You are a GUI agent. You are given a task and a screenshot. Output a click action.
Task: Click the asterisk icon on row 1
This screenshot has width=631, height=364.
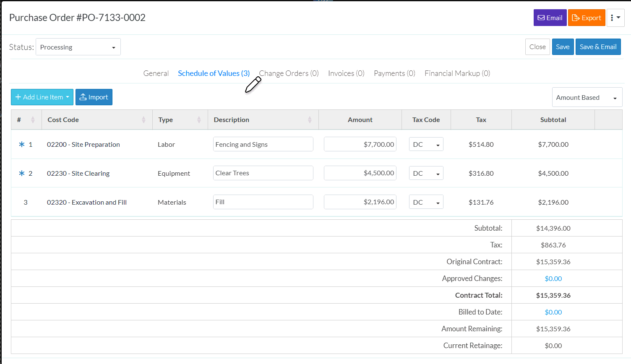[x=22, y=144]
